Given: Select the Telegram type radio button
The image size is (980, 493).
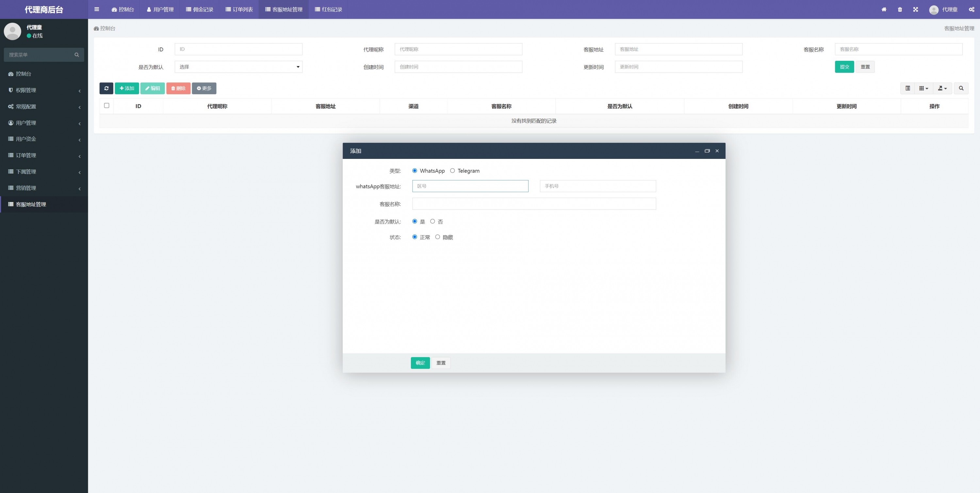Looking at the screenshot, I should [x=452, y=171].
